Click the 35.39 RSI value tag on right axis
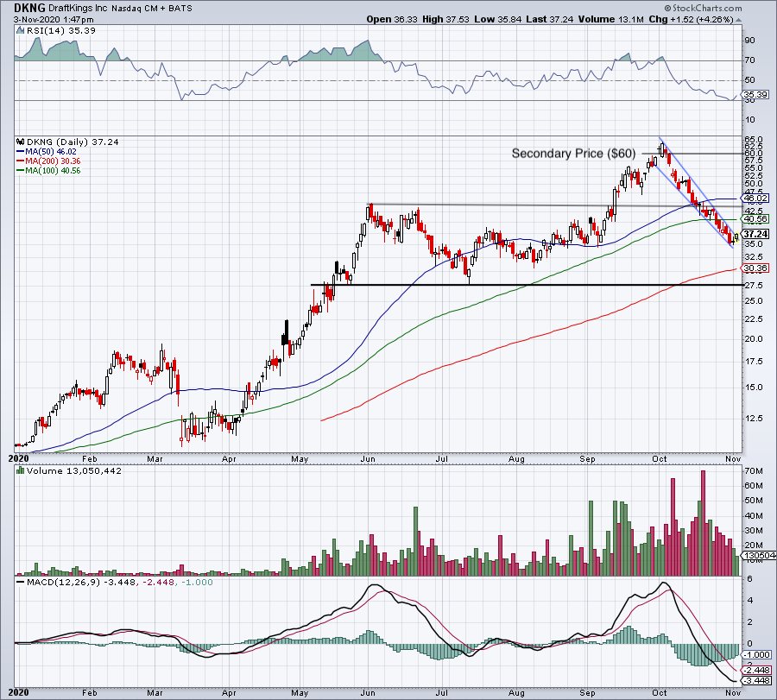The width and height of the screenshot is (777, 700). pyautogui.click(x=755, y=95)
